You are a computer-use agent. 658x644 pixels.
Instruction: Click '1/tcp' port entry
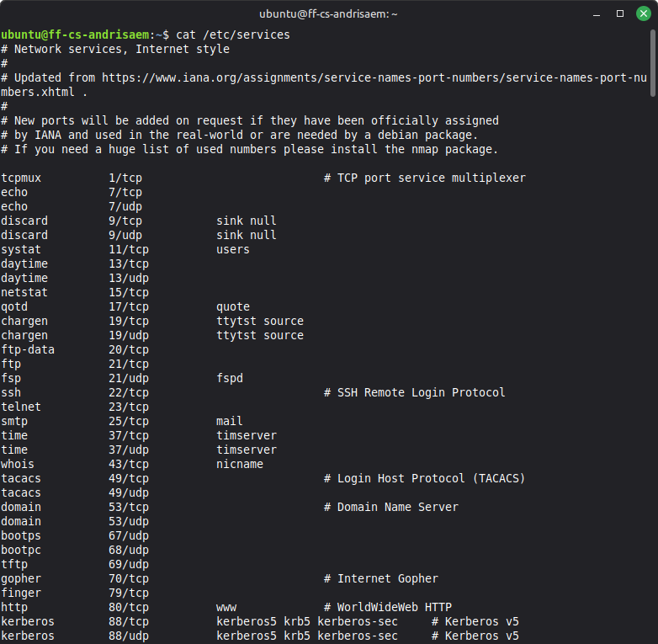click(x=125, y=178)
